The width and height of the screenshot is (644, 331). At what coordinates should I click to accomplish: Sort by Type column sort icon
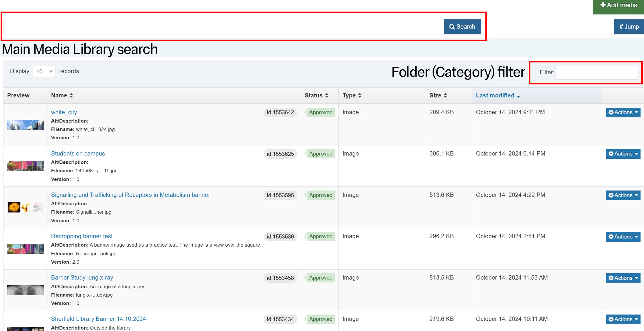coord(360,95)
